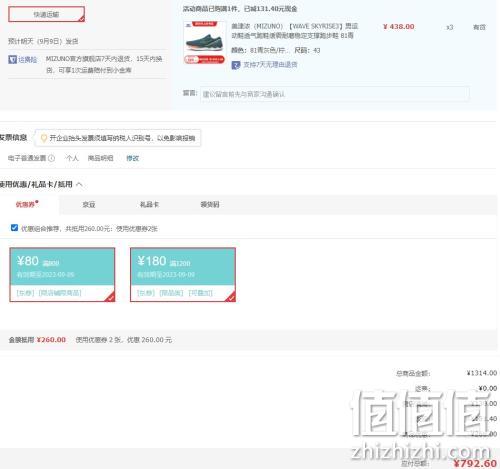This screenshot has height=469, width=500.
Task: Switch to the 京豆 tab
Action: (x=89, y=204)
